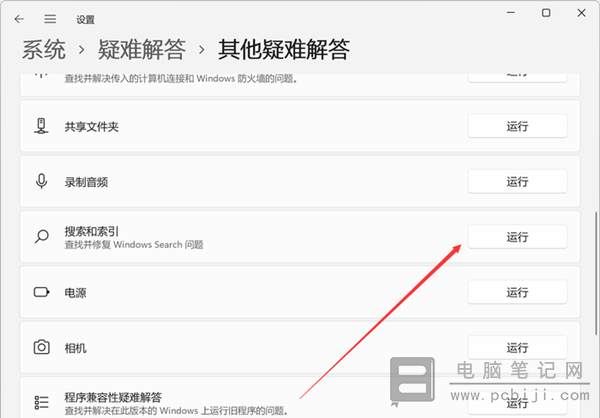Click the 其他疑难解答 page heading
This screenshot has width=600, height=418.
[x=284, y=49]
